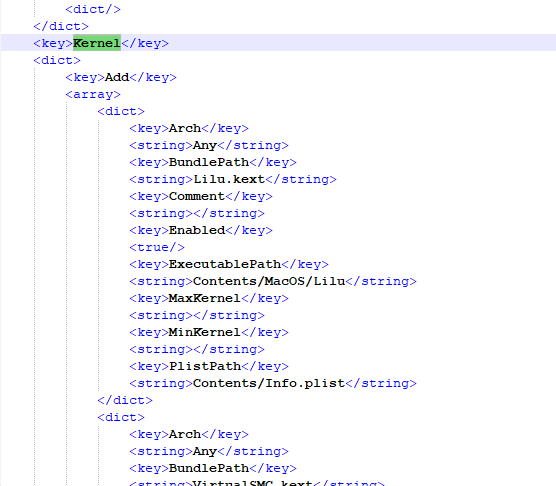Click the empty string under MinKernel
The width and height of the screenshot is (556, 486).
pyautogui.click(x=197, y=350)
